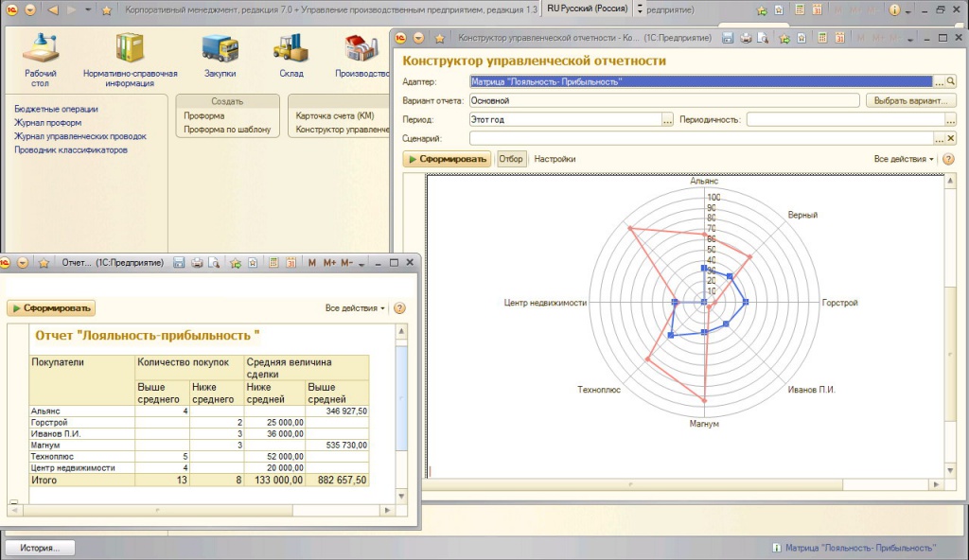Screen dimensions: 969x560
Task: Click the print icon in Отчет window titlebar
Action: point(197,263)
